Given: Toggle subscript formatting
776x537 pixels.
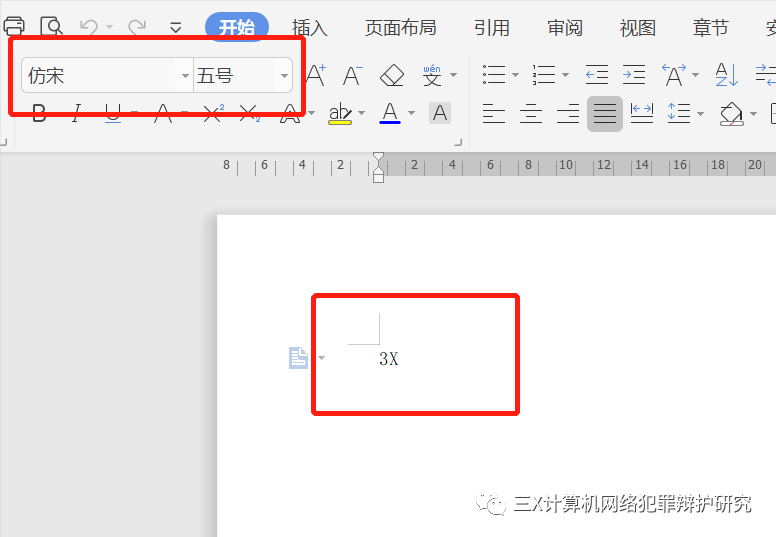Looking at the screenshot, I should pyautogui.click(x=249, y=113).
